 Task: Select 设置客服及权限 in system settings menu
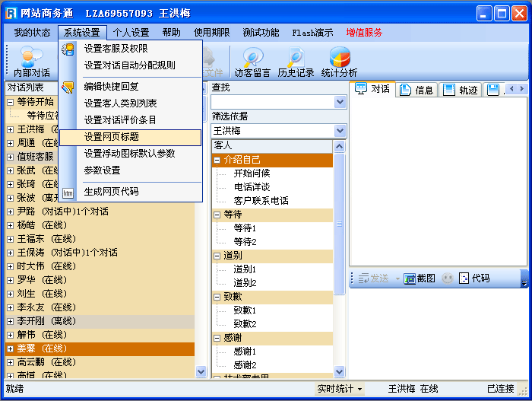[116, 49]
